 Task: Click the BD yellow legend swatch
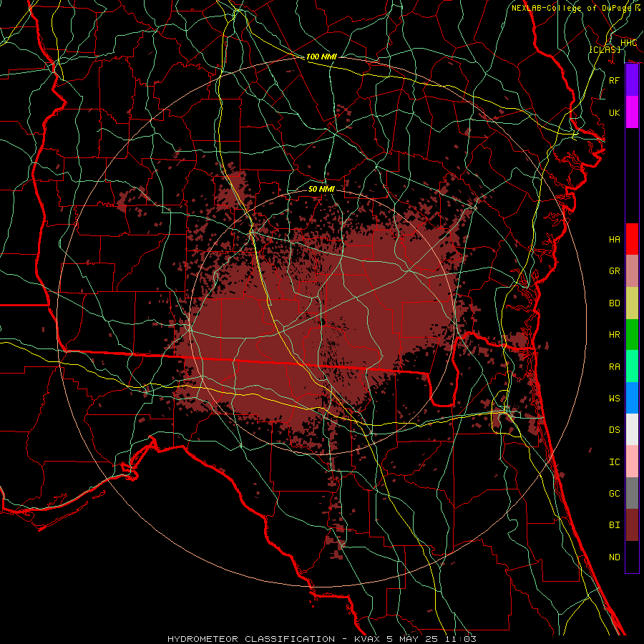632,303
